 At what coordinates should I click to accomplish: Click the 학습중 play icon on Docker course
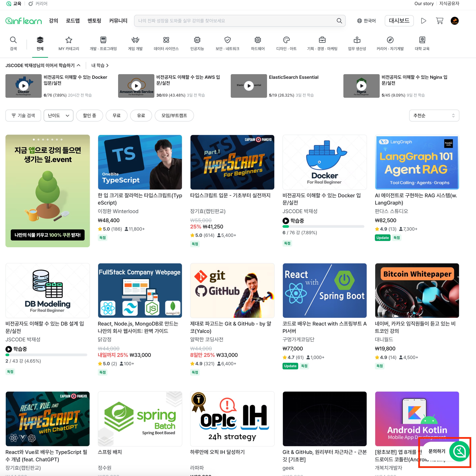pos(286,221)
